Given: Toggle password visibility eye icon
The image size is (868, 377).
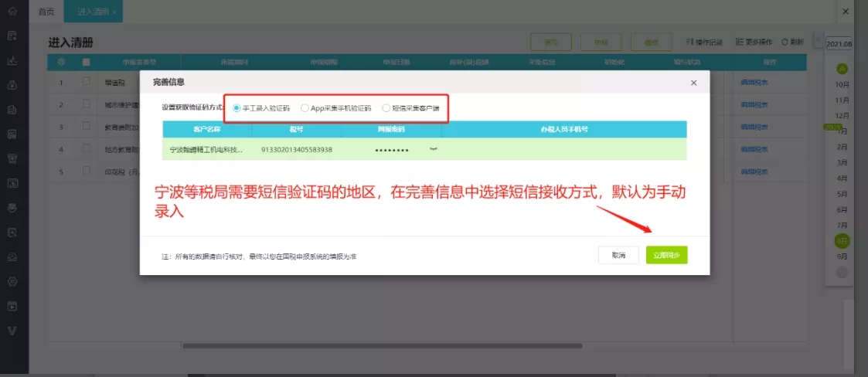Looking at the screenshot, I should point(434,149).
